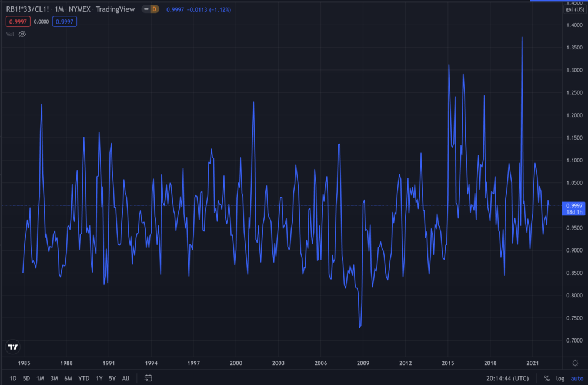Click the blue 0.9997 buy price button
Viewport: 588px width, 385px height.
(65, 21)
